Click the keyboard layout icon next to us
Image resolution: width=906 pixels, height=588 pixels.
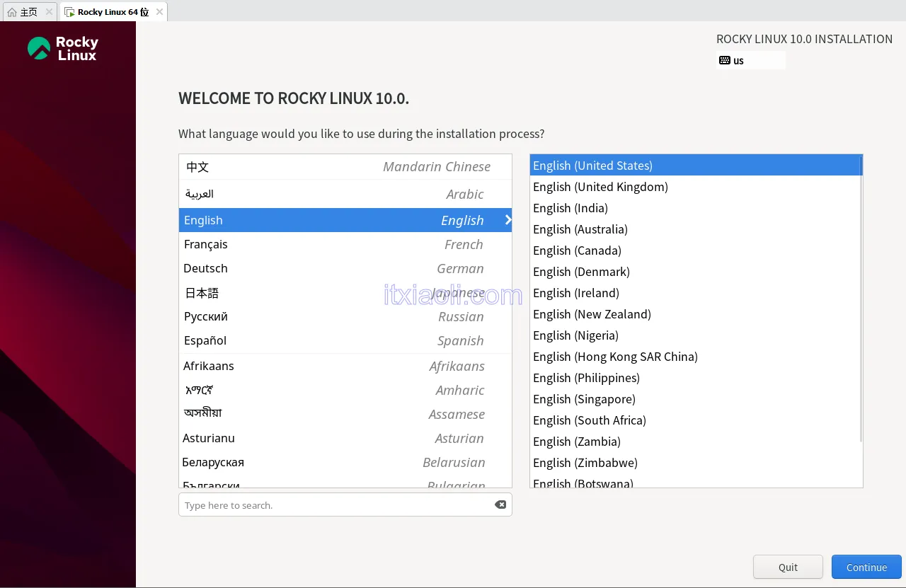tap(725, 60)
